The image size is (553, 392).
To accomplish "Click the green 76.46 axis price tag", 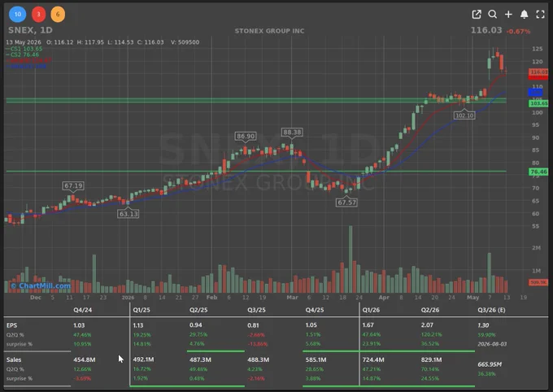I will (538, 172).
